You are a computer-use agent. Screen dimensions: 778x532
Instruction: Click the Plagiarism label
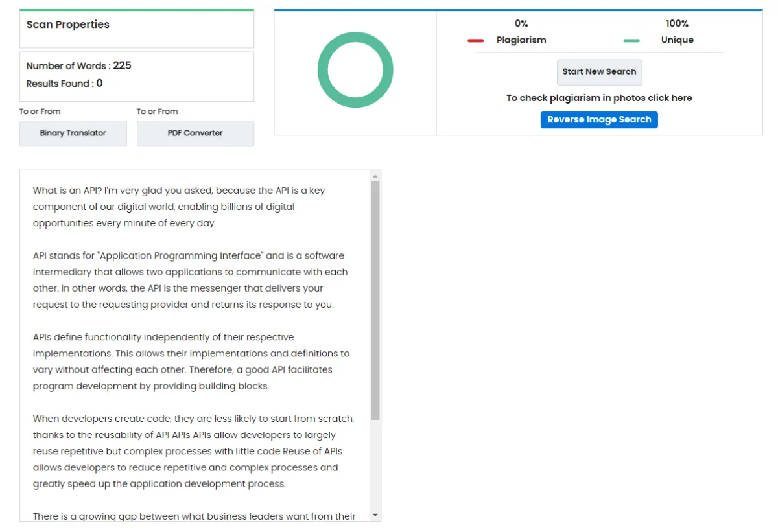pos(521,40)
